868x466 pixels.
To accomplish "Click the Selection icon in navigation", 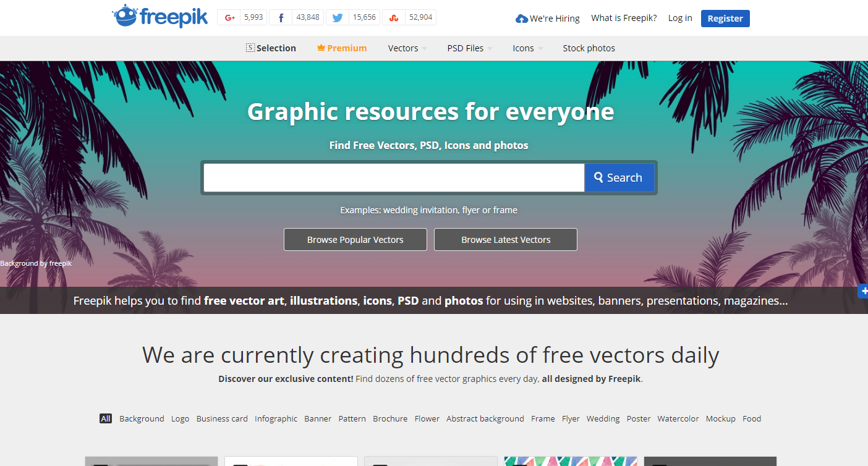I will [250, 48].
